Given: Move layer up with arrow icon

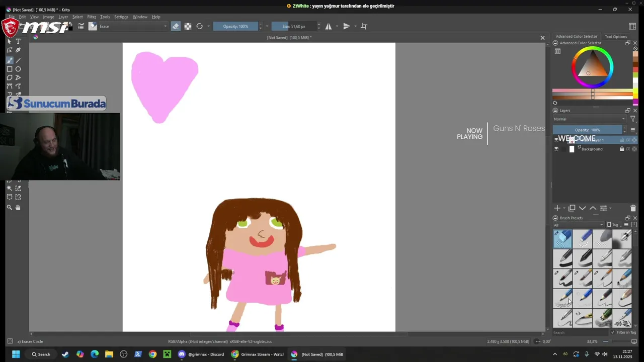Looking at the screenshot, I should [593, 208].
